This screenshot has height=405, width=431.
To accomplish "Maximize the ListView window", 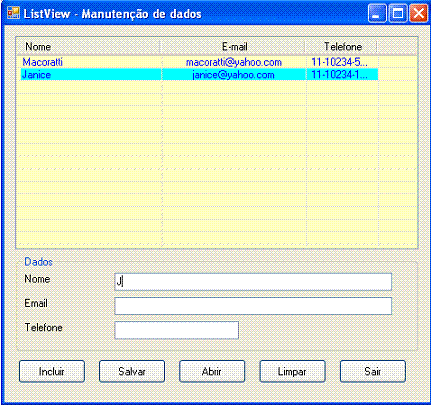I will (398, 14).
